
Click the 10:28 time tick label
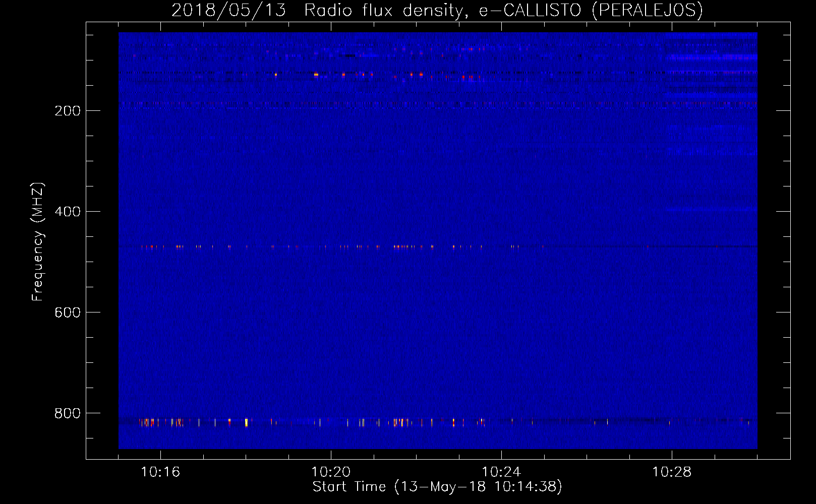click(672, 472)
